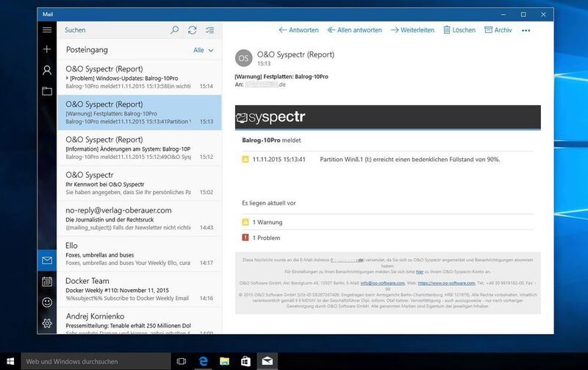Open the Store icon on taskbar
The width and height of the screenshot is (588, 370).
tap(245, 361)
